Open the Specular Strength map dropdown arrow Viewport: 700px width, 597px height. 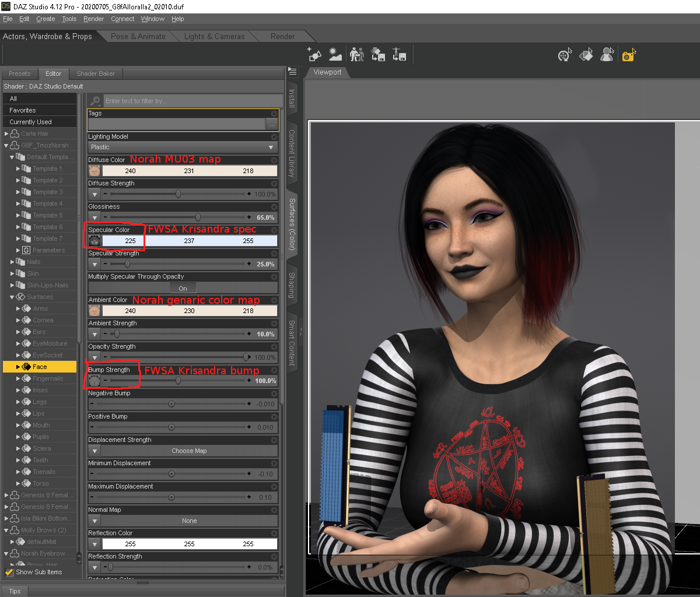[94, 264]
